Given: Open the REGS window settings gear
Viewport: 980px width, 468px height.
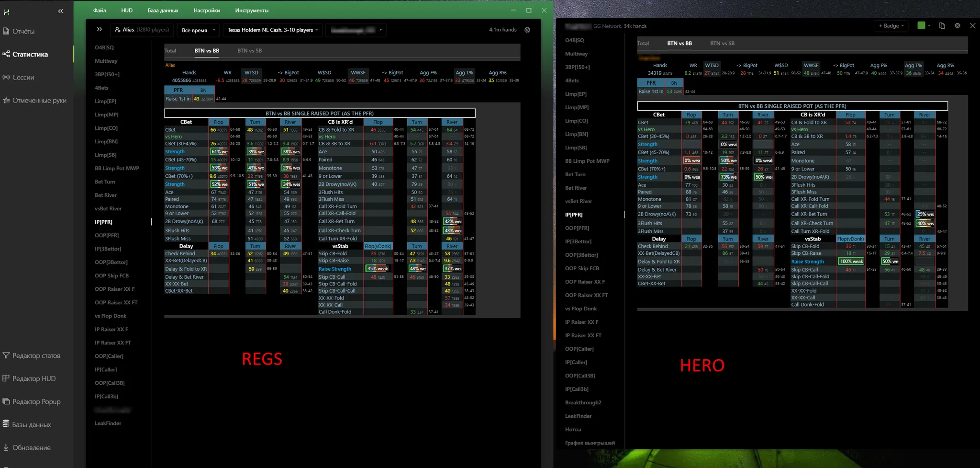Looking at the screenshot, I should pyautogui.click(x=527, y=30).
